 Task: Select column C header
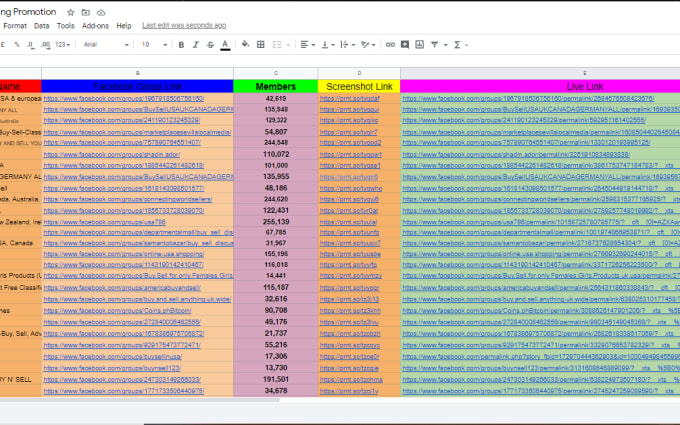coord(276,73)
